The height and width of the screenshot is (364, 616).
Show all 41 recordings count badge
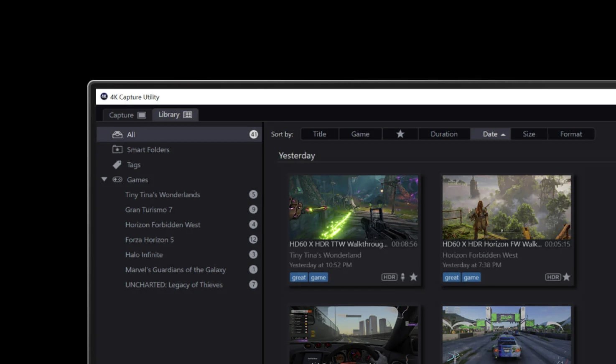(x=254, y=134)
